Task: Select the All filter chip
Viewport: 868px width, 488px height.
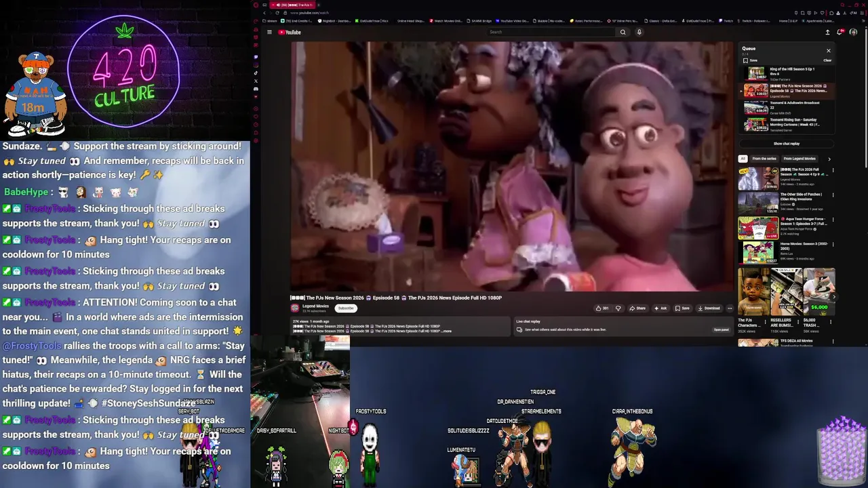Action: pos(743,159)
